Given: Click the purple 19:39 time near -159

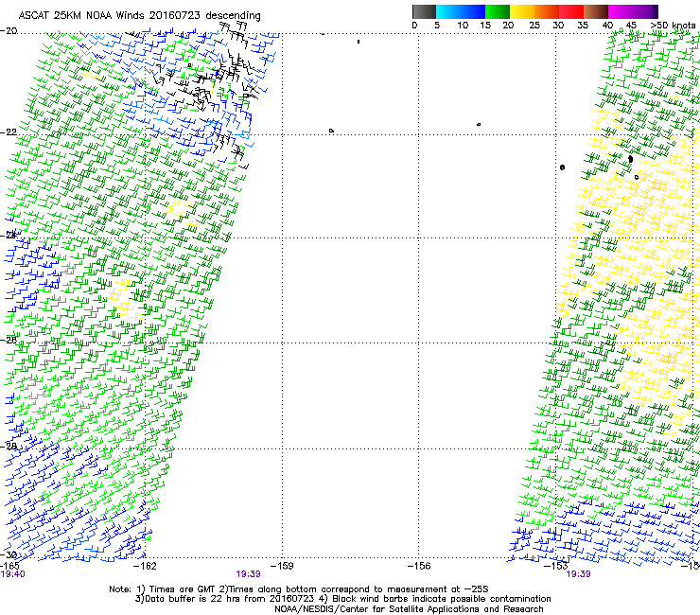Looking at the screenshot, I should coord(248,574).
